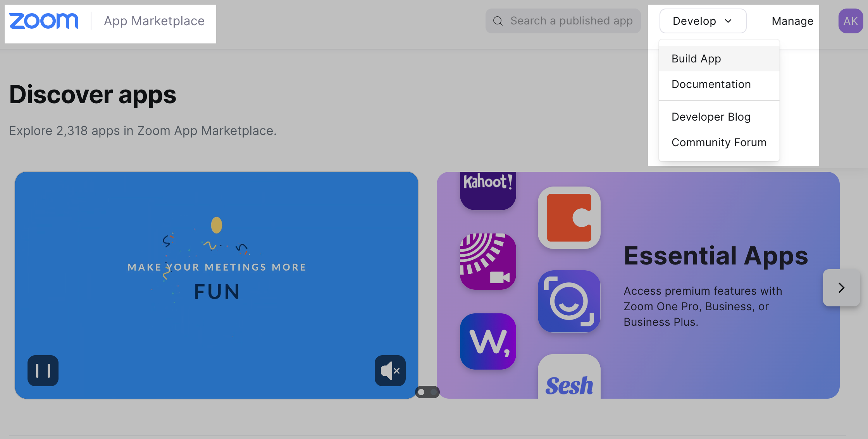Click the Kahoot! app icon

pos(488,191)
